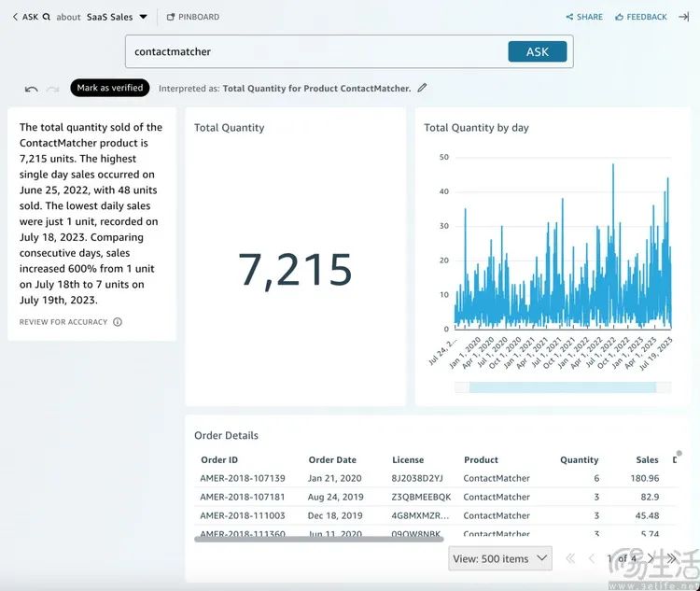Click the Order Details table title
This screenshot has width=700, height=591.
[x=226, y=435]
